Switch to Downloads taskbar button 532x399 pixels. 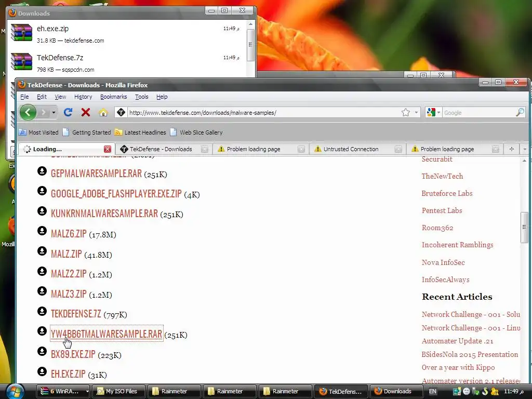(395, 391)
